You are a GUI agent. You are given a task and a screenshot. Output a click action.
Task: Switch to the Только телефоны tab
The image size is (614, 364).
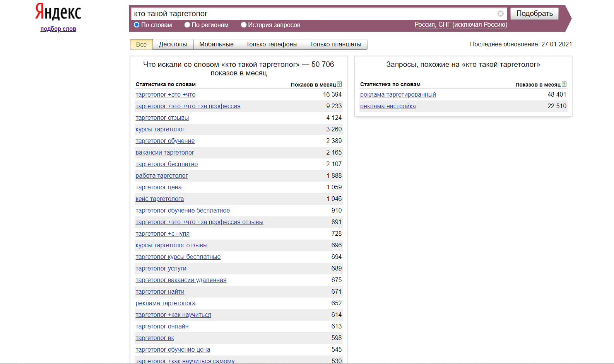point(272,44)
